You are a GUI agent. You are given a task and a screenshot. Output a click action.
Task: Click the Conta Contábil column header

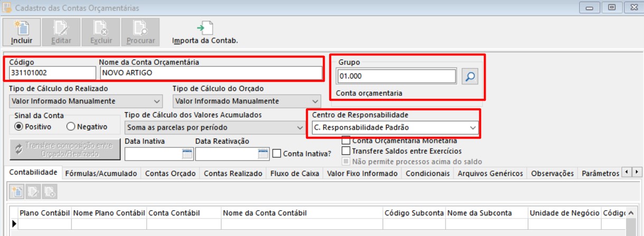[x=184, y=213]
